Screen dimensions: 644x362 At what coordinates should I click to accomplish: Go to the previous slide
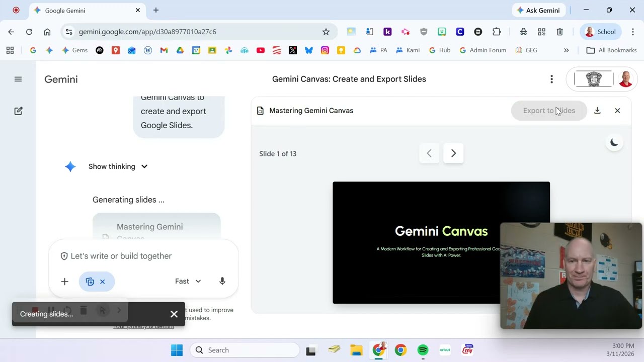429,153
